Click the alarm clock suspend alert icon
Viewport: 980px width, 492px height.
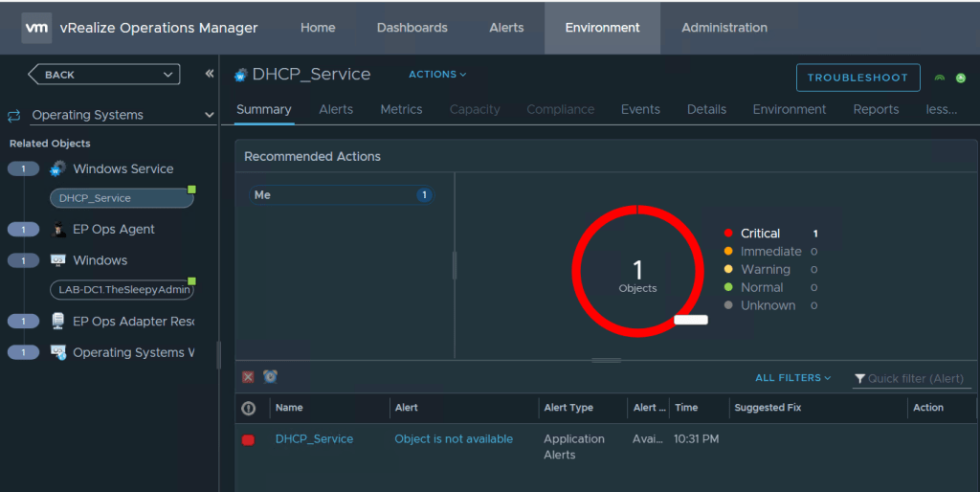[x=270, y=377]
